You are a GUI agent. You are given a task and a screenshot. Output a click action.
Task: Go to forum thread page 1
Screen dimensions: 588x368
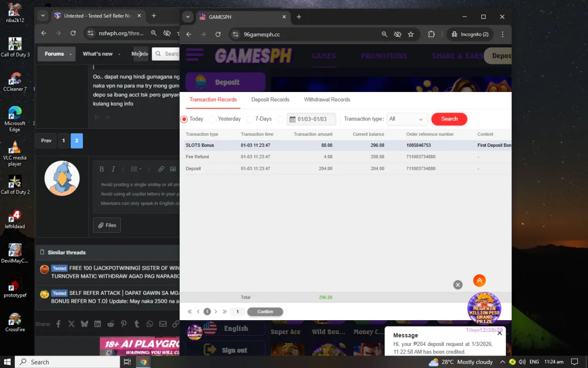pyautogui.click(x=64, y=141)
